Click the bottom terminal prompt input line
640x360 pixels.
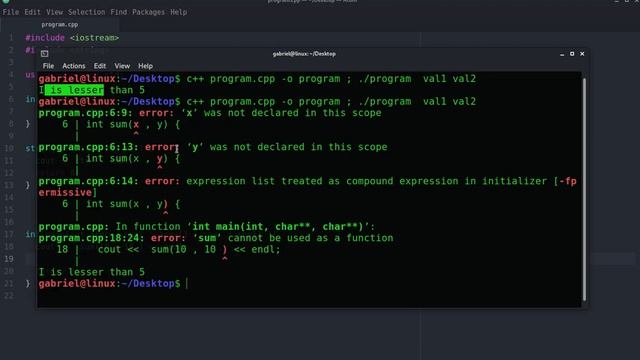pyautogui.click(x=309, y=284)
